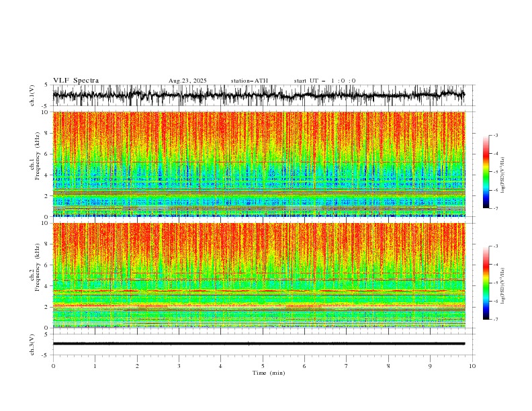532x411 pixels.
Task: Click time axis tick label "2"
Action: tap(137, 366)
